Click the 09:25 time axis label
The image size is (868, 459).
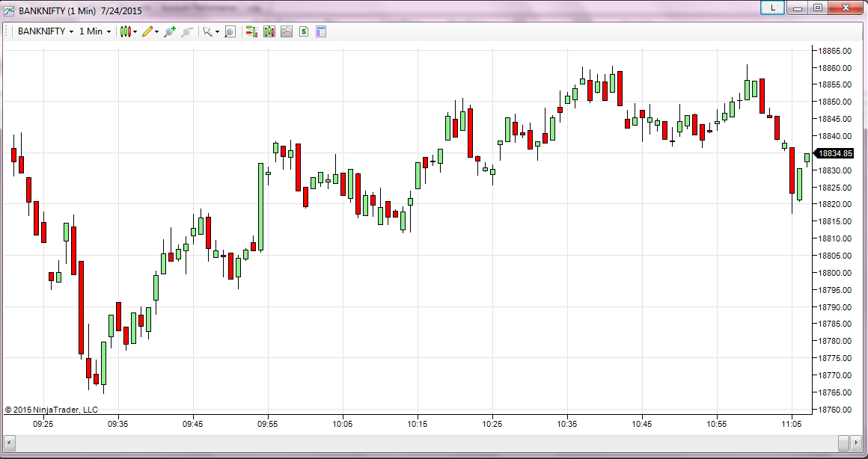(43, 424)
